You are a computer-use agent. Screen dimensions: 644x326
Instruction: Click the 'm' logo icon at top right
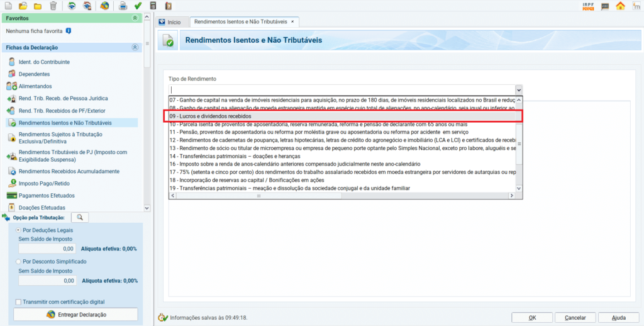636,6
